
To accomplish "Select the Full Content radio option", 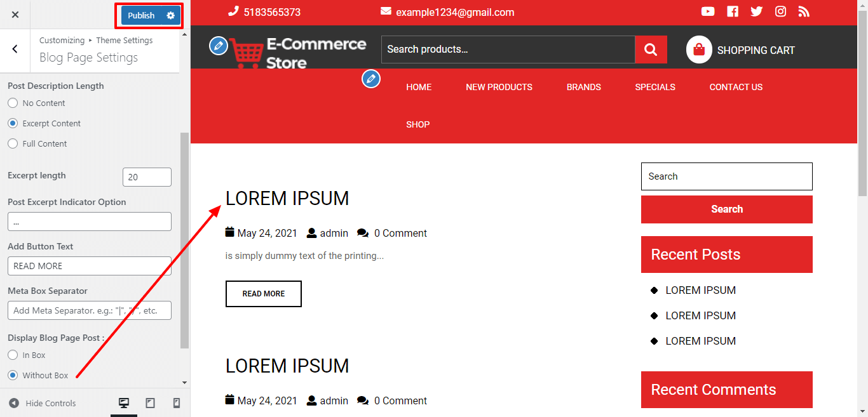I will point(13,143).
